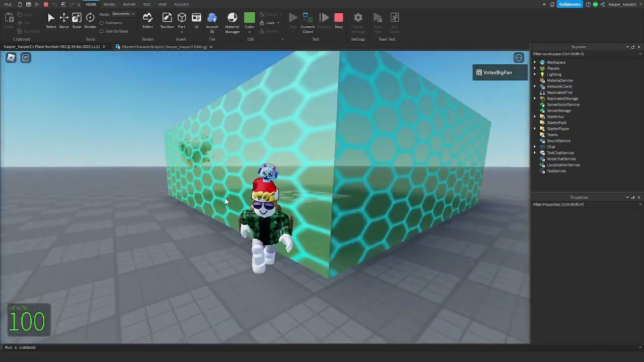Image resolution: width=644 pixels, height=362 pixels.
Task: Activate the Scale tool
Action: pos(76,21)
